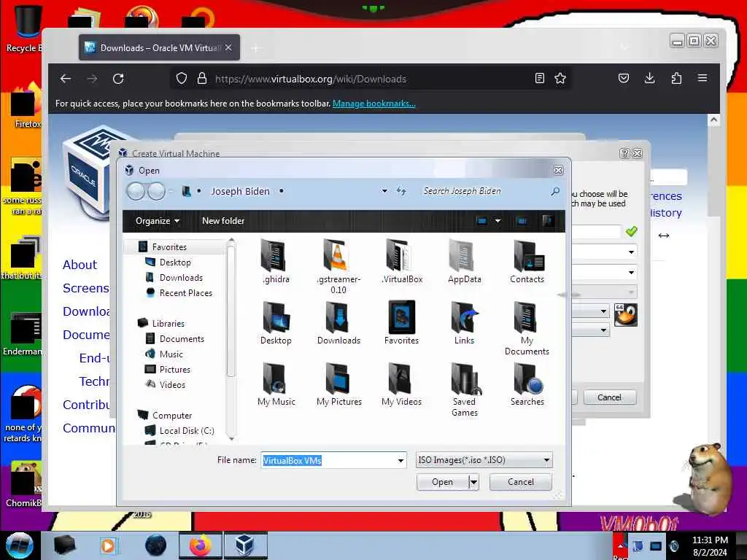Click VirtualBox icon in taskbar
This screenshot has width=747, height=560.
[x=244, y=545]
